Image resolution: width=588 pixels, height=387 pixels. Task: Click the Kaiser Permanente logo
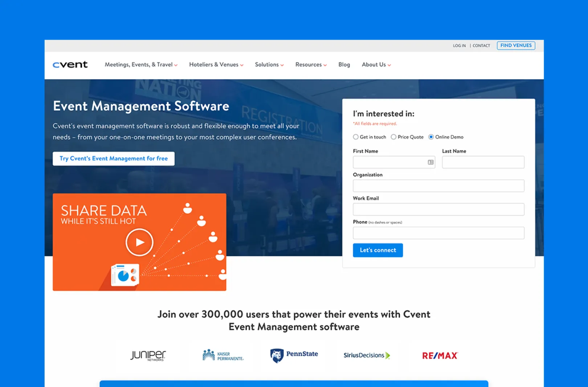pos(223,355)
